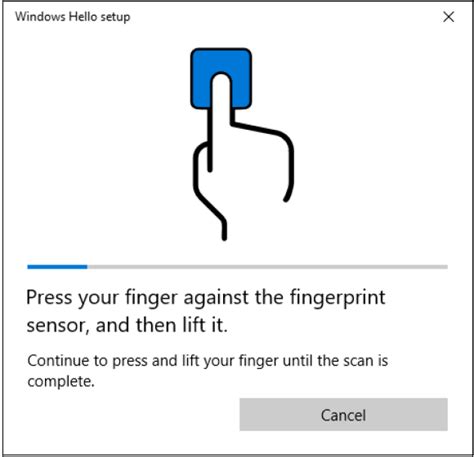Click the blue fingerprint sensor square icon

pyautogui.click(x=221, y=78)
